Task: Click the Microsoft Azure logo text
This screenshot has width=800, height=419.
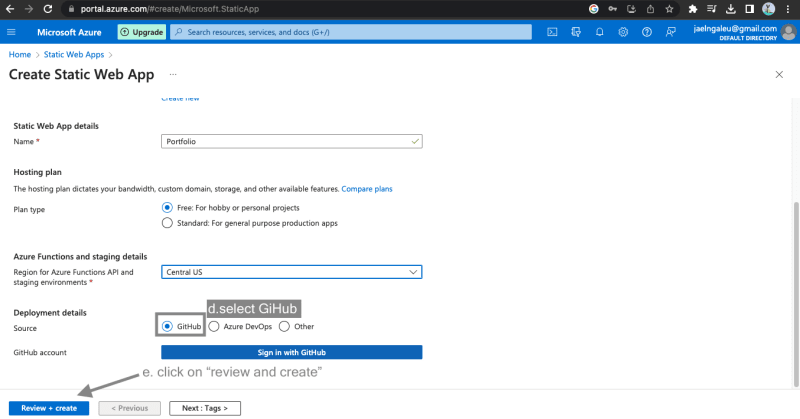Action: (69, 32)
